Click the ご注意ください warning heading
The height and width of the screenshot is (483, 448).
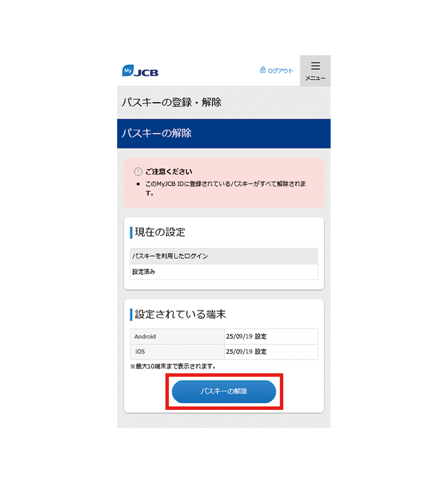point(169,172)
